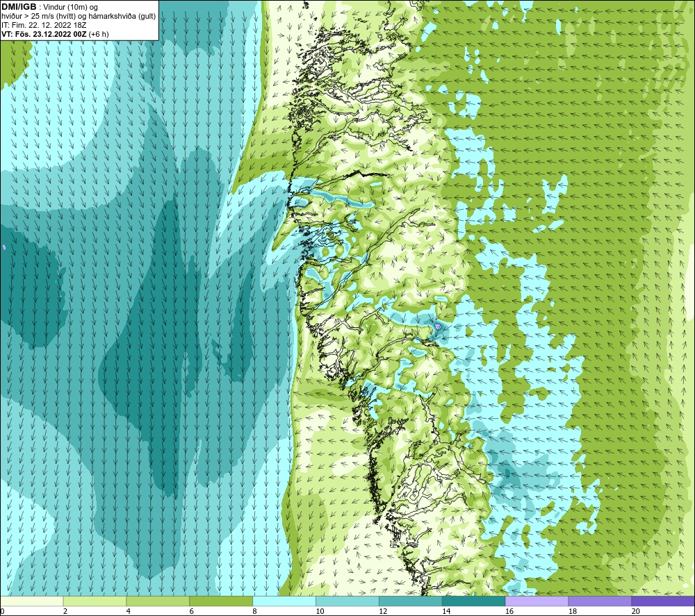This screenshot has width=695, height=616.
Task: Click the DMI/IGB title text
Action: click(x=19, y=7)
